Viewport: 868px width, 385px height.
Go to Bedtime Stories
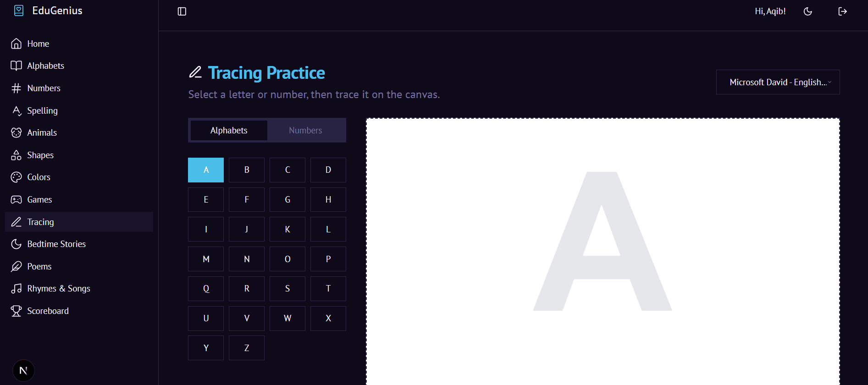(x=56, y=244)
